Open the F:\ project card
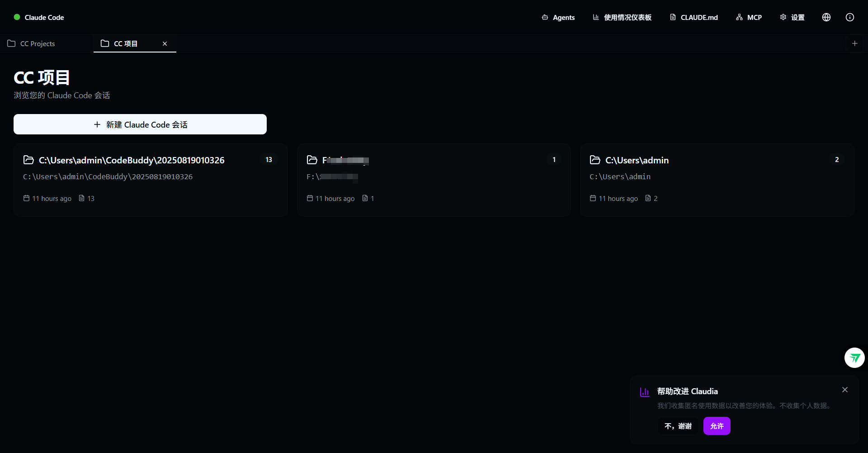Screen dimensions: 868x453 [434, 180]
